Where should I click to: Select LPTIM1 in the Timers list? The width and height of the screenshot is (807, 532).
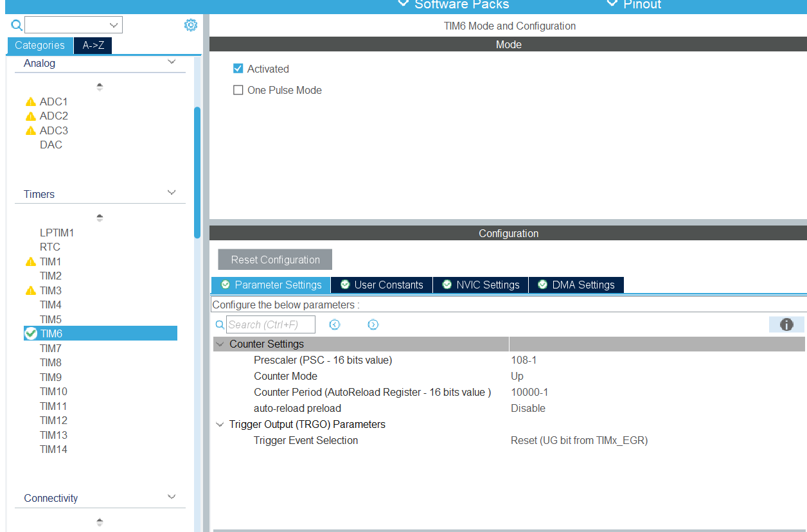pyautogui.click(x=57, y=233)
